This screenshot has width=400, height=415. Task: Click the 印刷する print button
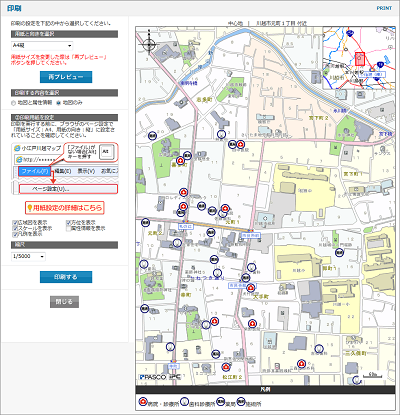point(66,277)
